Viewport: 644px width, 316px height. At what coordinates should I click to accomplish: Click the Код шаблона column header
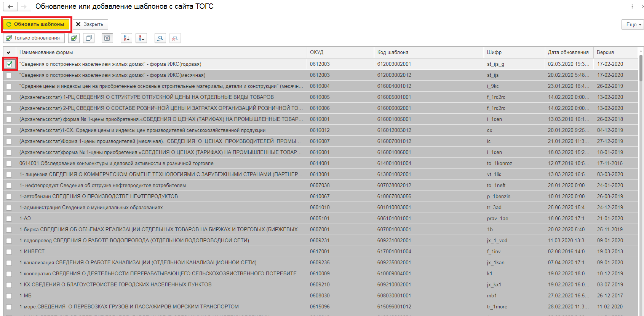(429, 52)
